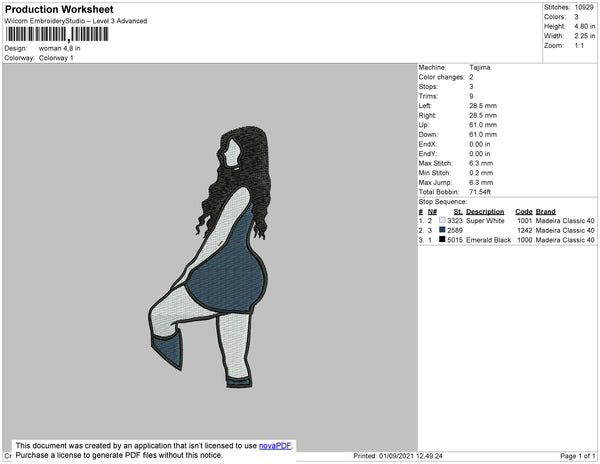Select the Max Stitch value 6.3 mm
Image resolution: width=600 pixels, height=464 pixels.
[x=481, y=163]
